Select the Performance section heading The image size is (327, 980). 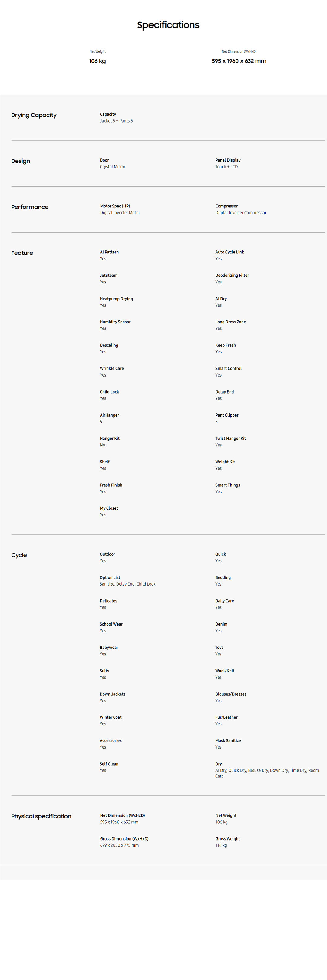click(30, 207)
